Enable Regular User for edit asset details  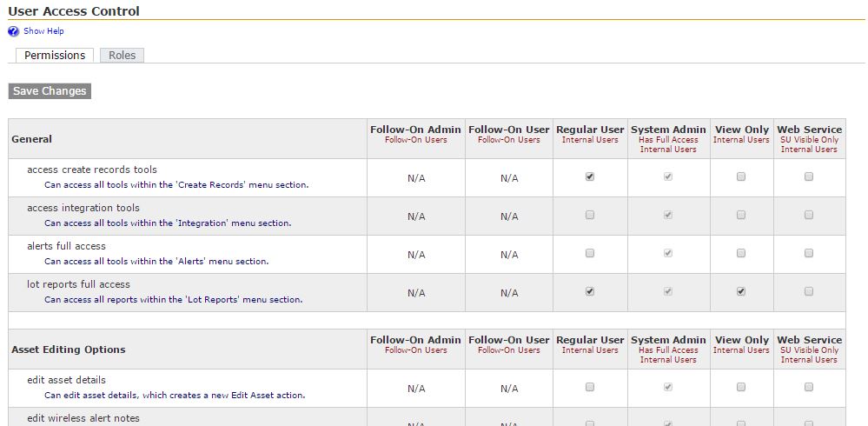click(x=590, y=387)
